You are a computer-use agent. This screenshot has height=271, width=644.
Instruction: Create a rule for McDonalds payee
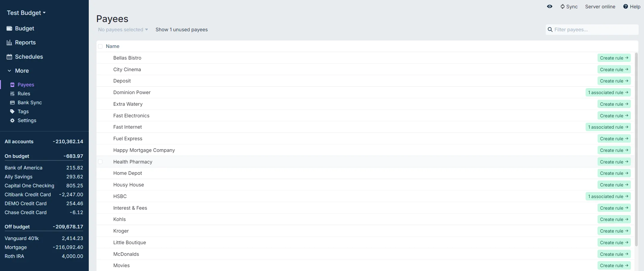614,254
